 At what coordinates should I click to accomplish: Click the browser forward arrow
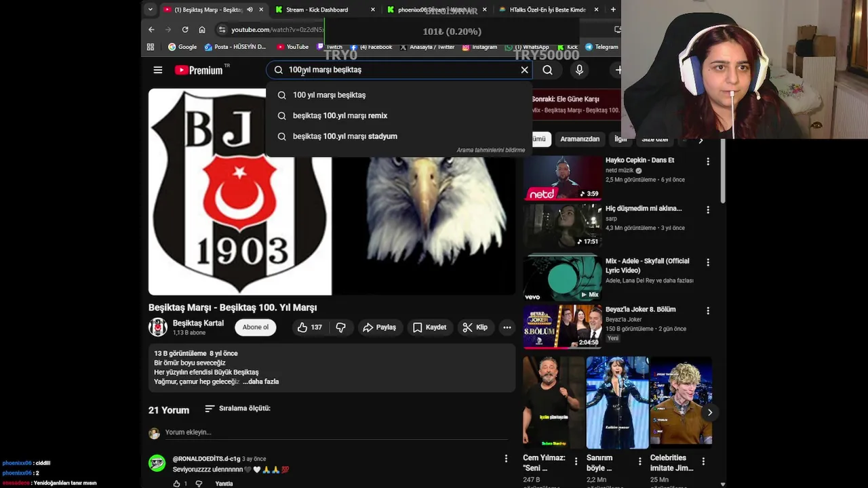coord(168,30)
